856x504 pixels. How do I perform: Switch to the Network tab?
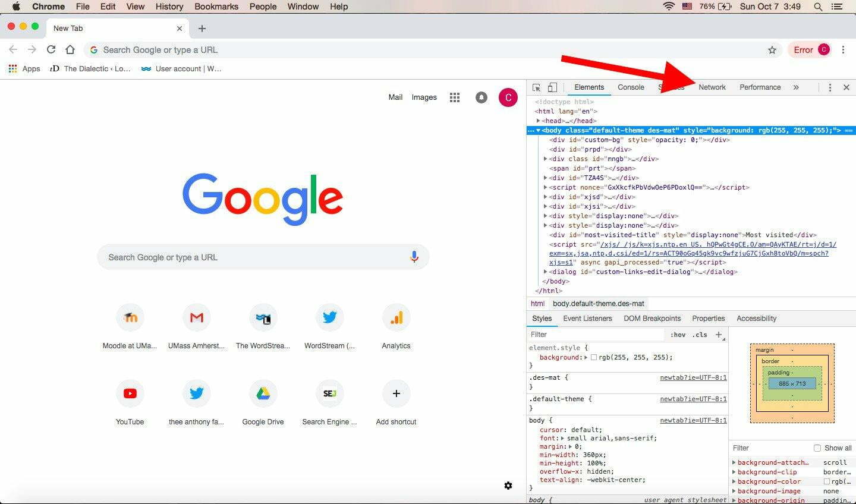(x=712, y=87)
